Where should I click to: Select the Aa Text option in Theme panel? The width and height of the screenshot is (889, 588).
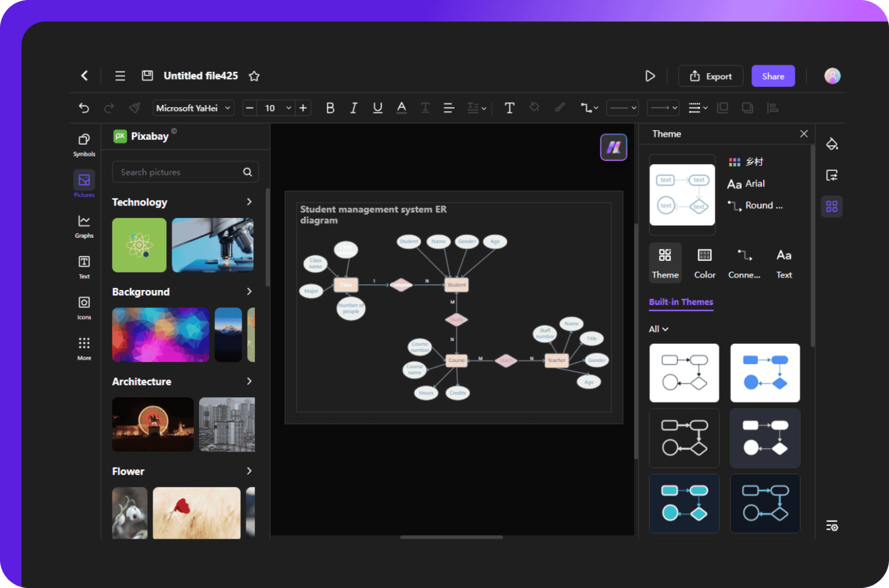click(784, 263)
